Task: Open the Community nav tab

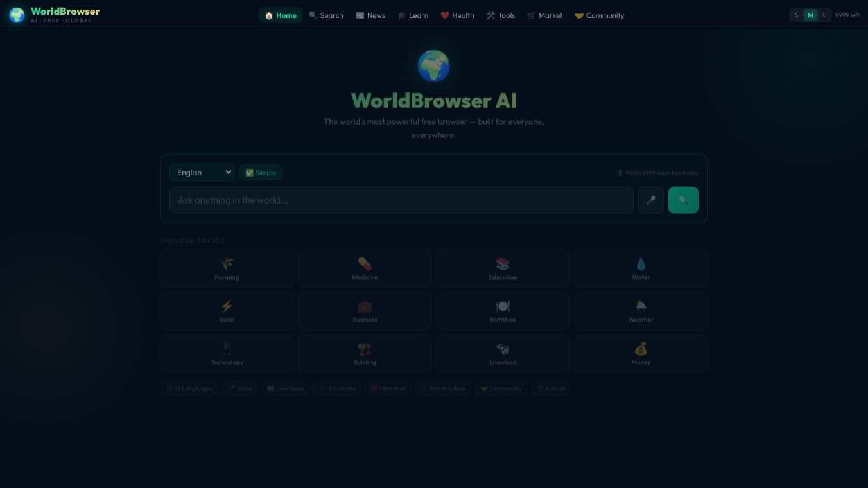Action: (600, 15)
